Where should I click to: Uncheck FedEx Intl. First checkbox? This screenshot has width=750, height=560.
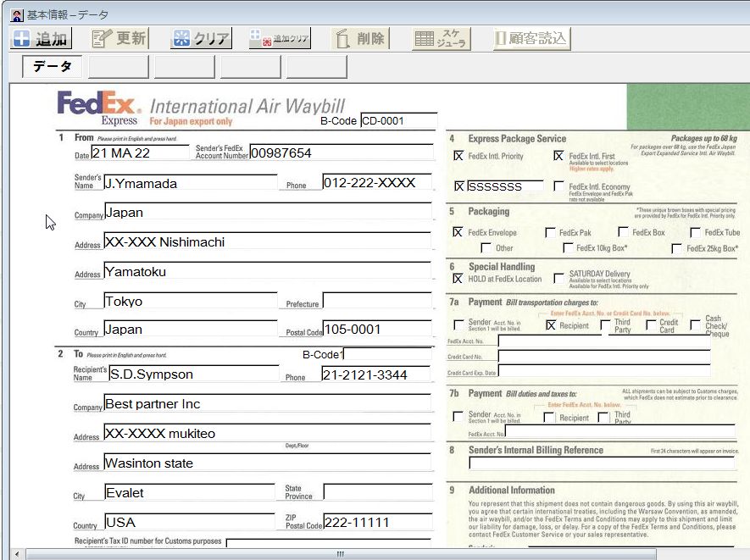(558, 156)
